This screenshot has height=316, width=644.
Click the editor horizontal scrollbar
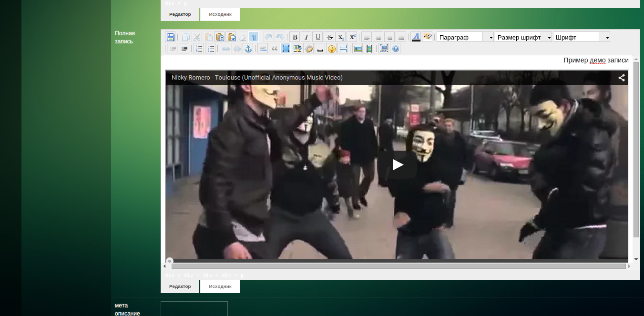(399, 266)
